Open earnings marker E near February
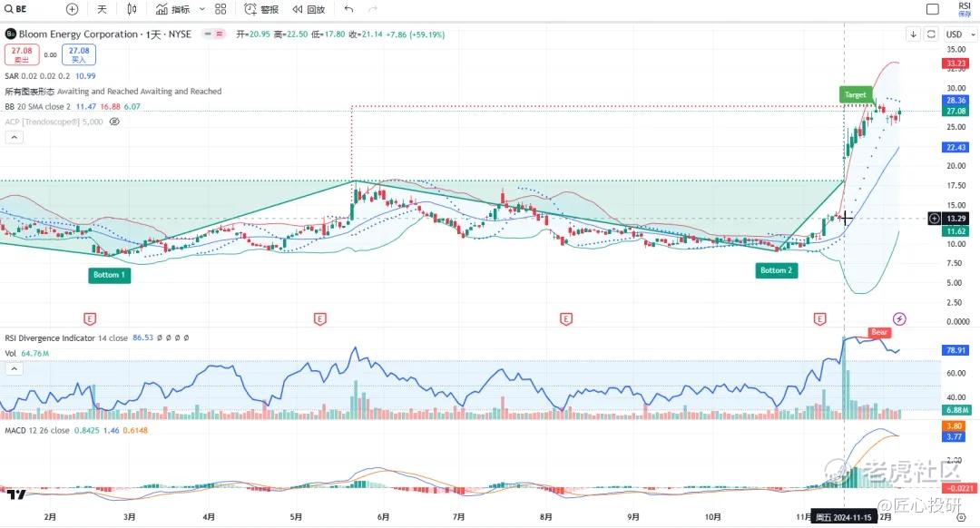Image resolution: width=980 pixels, height=528 pixels. [89, 319]
